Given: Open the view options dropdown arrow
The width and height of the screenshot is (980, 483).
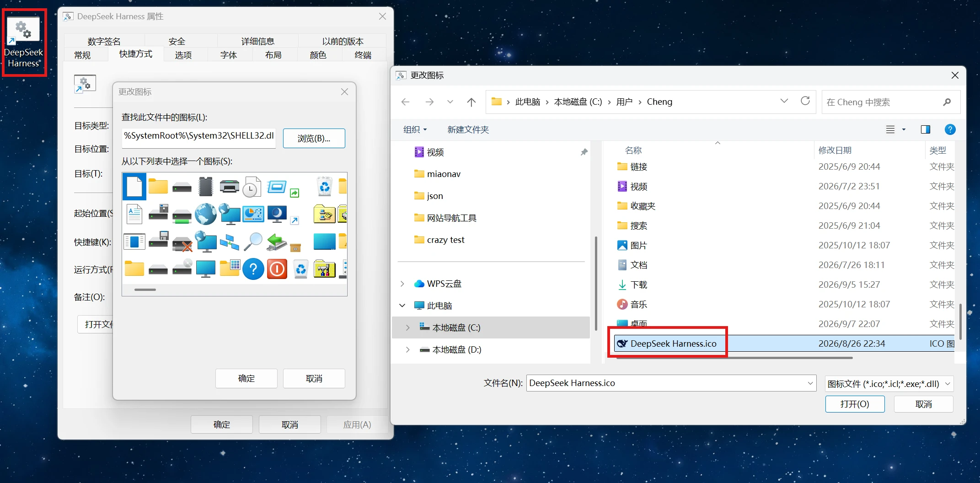Looking at the screenshot, I should [x=904, y=129].
